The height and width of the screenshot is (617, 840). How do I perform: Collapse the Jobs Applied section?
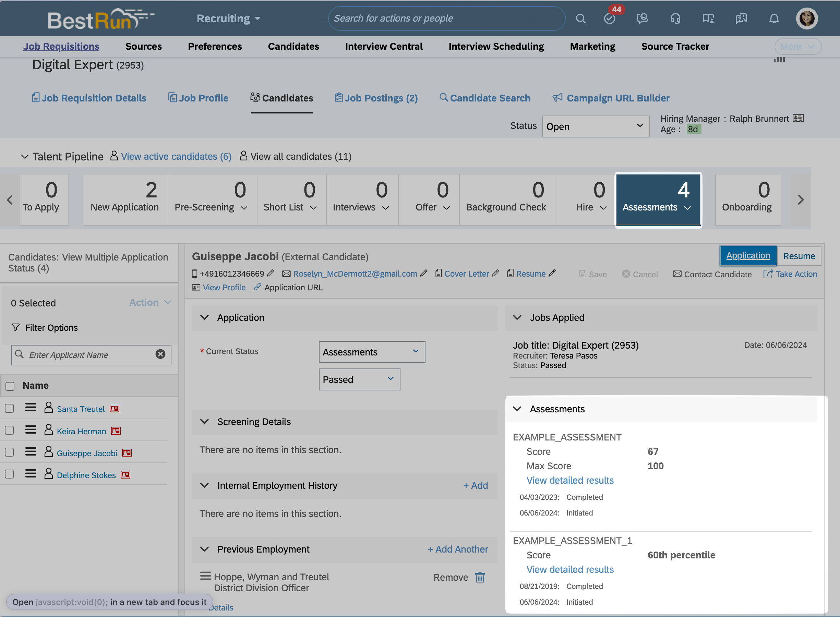[x=517, y=317]
